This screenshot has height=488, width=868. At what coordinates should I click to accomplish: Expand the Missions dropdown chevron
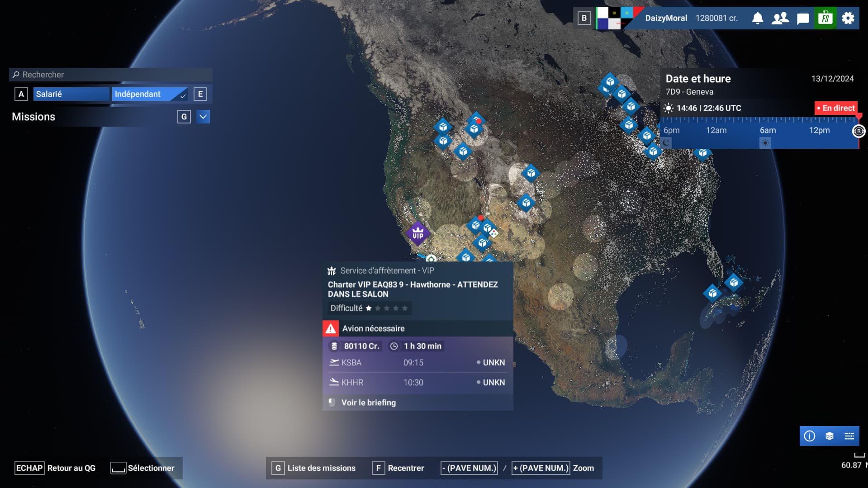(203, 117)
